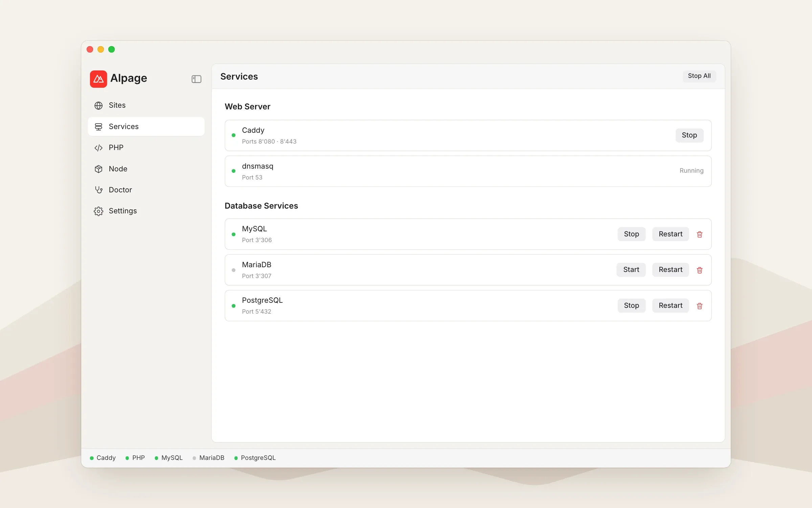Toggle the sidebar collapse icon
The width and height of the screenshot is (812, 508).
point(196,79)
